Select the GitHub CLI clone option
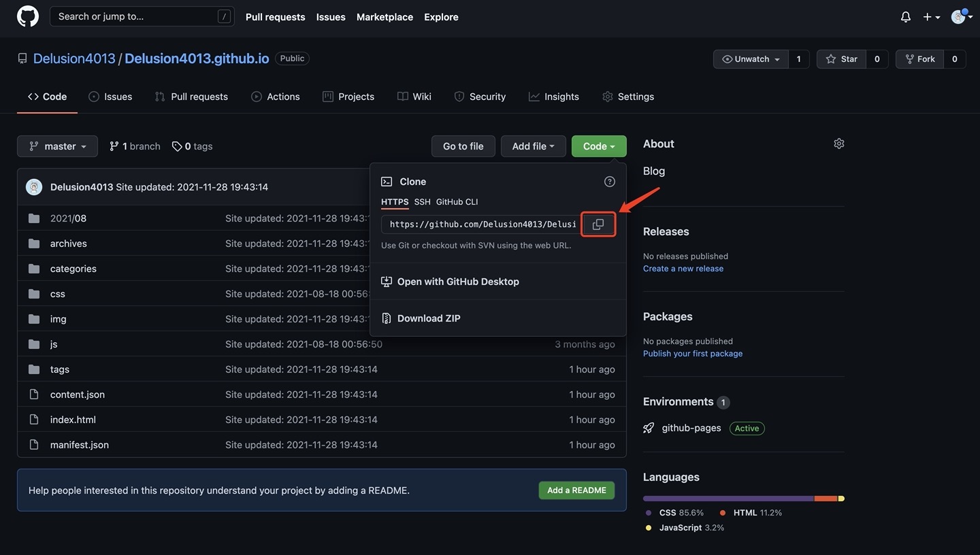Viewport: 980px width, 555px height. (457, 202)
